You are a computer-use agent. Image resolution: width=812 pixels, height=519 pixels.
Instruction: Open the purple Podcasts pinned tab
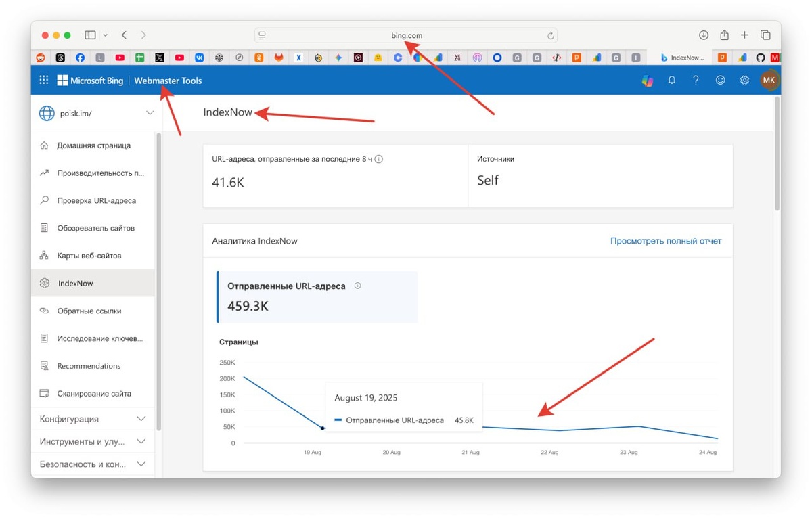tap(477, 58)
